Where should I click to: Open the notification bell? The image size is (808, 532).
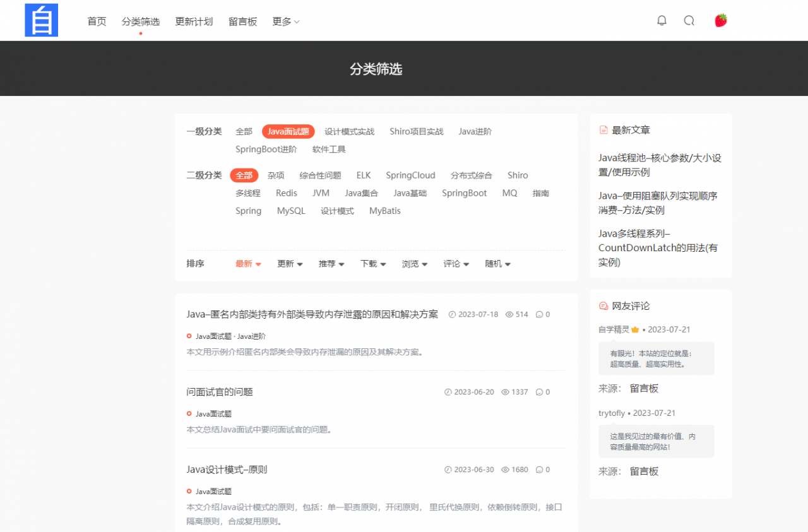tap(662, 20)
